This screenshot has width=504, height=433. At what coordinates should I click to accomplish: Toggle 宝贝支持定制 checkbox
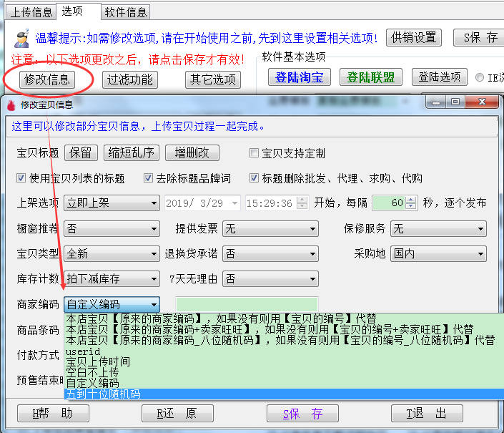(254, 153)
